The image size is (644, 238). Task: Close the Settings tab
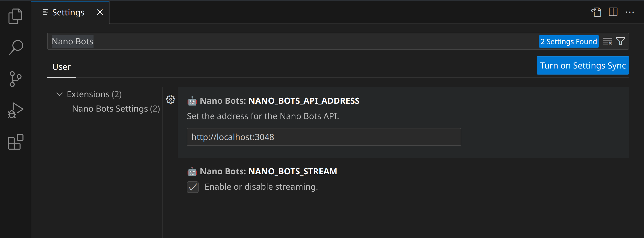pyautogui.click(x=100, y=12)
